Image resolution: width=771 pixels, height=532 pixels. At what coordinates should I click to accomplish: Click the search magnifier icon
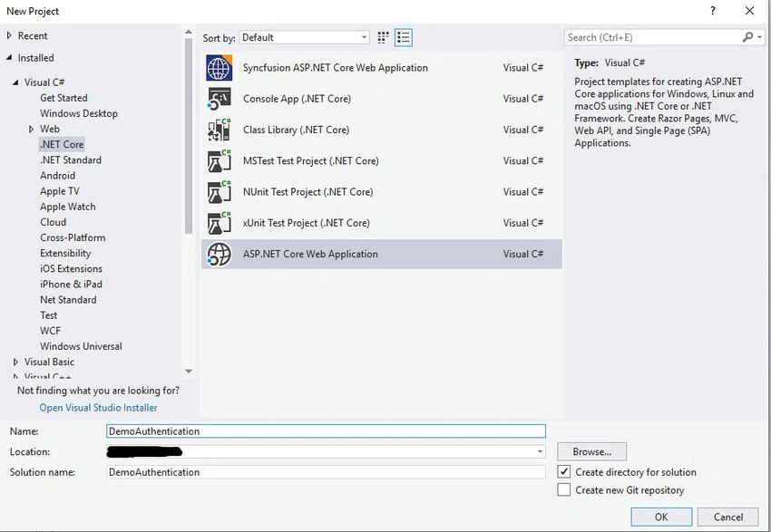pos(747,37)
